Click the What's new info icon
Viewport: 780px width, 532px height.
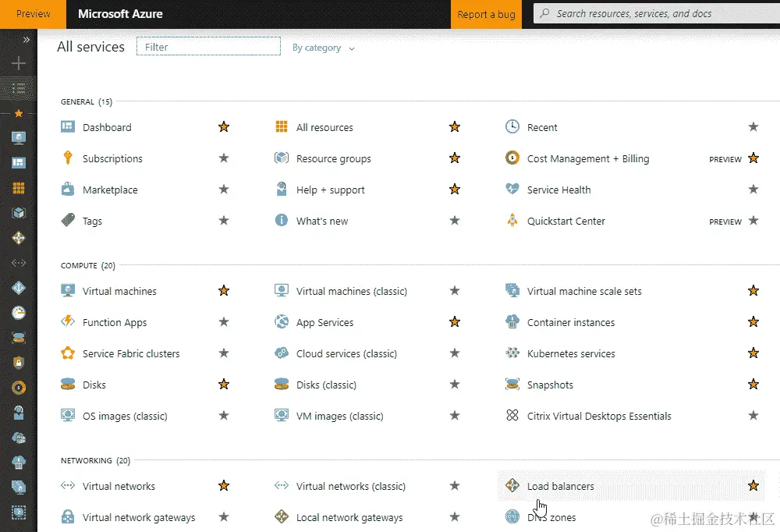282,220
